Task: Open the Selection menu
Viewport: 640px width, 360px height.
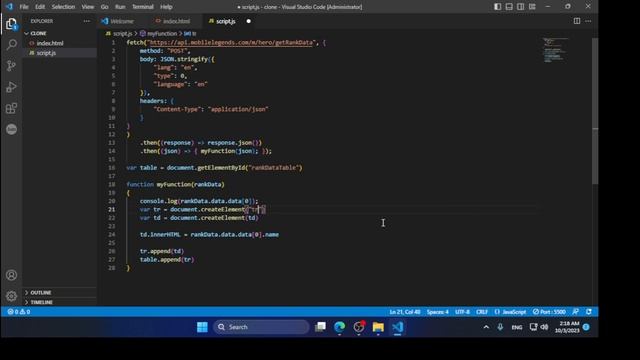Action: 63,7
